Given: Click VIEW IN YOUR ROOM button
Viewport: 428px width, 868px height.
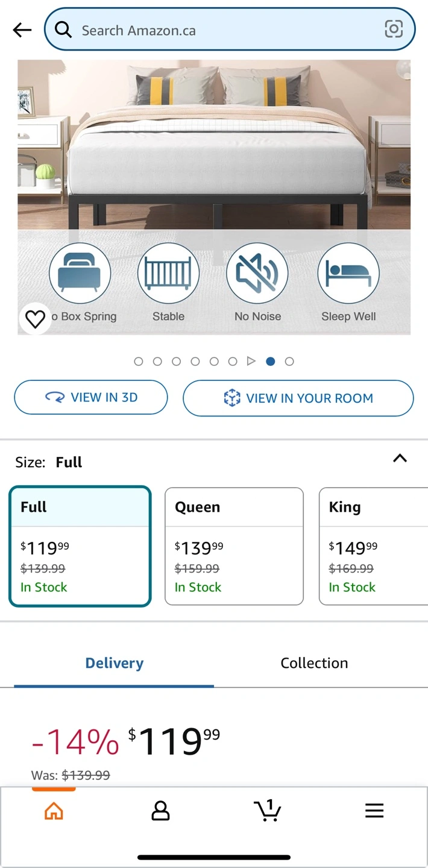Looking at the screenshot, I should pyautogui.click(x=298, y=398).
